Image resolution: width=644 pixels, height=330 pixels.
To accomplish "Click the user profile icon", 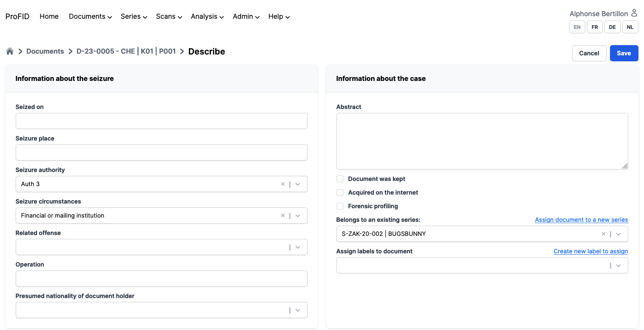I will click(634, 13).
